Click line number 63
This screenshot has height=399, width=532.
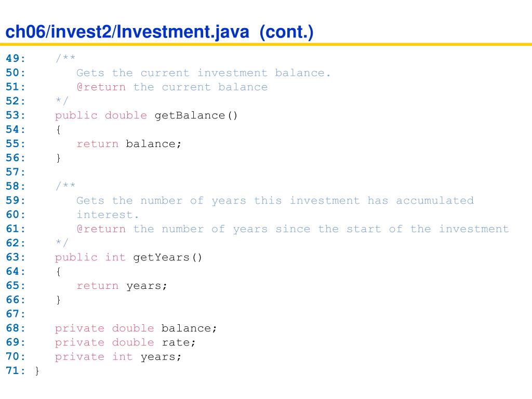(16, 257)
